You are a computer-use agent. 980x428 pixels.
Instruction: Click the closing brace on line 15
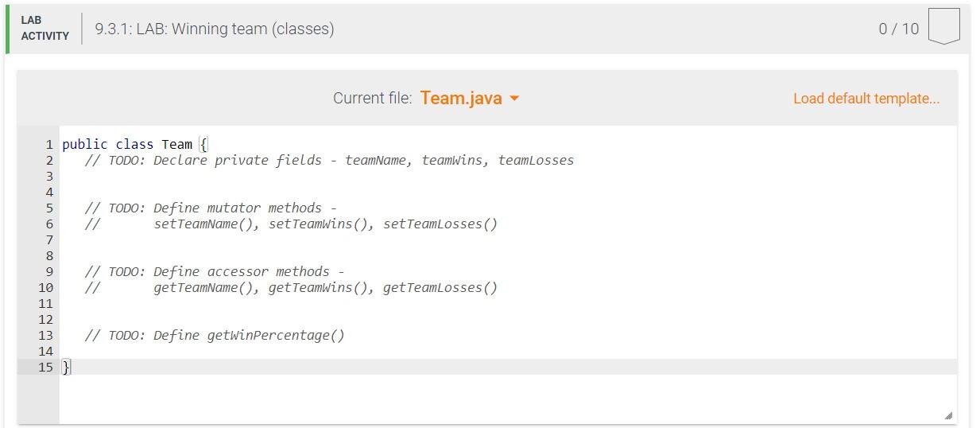click(66, 367)
